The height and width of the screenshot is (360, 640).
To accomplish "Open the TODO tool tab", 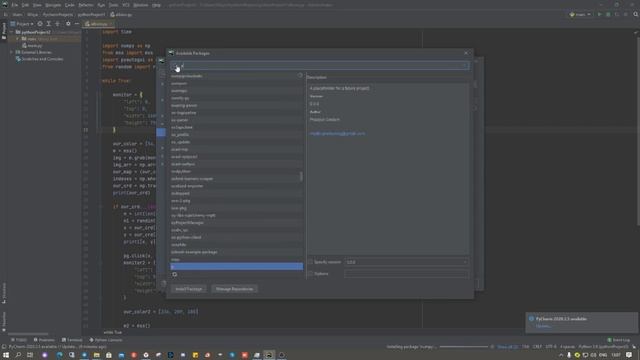I will (x=19, y=340).
